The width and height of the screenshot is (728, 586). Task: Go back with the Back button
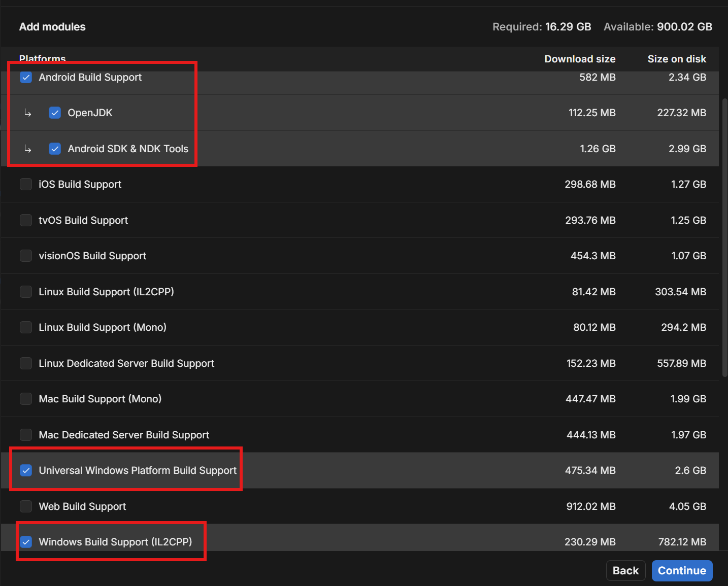pos(625,571)
